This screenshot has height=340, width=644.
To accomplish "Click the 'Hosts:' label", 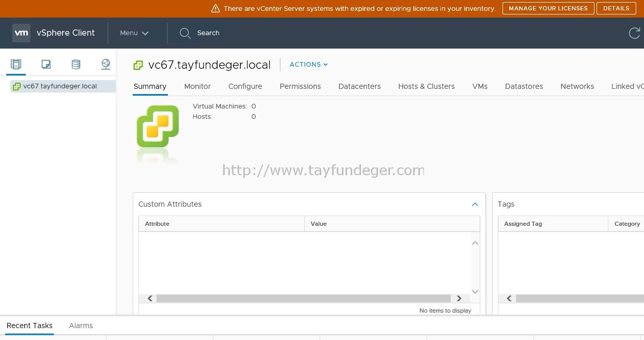I will (x=202, y=116).
